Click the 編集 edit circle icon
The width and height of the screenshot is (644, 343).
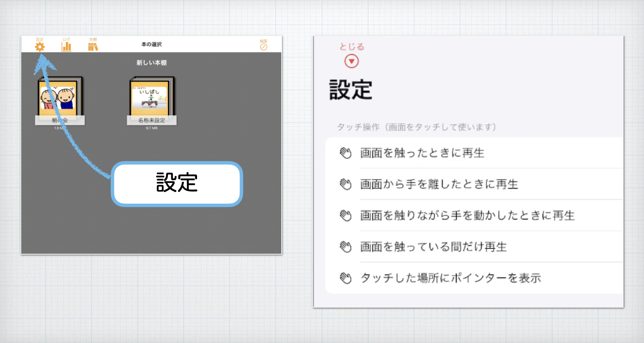(x=264, y=46)
